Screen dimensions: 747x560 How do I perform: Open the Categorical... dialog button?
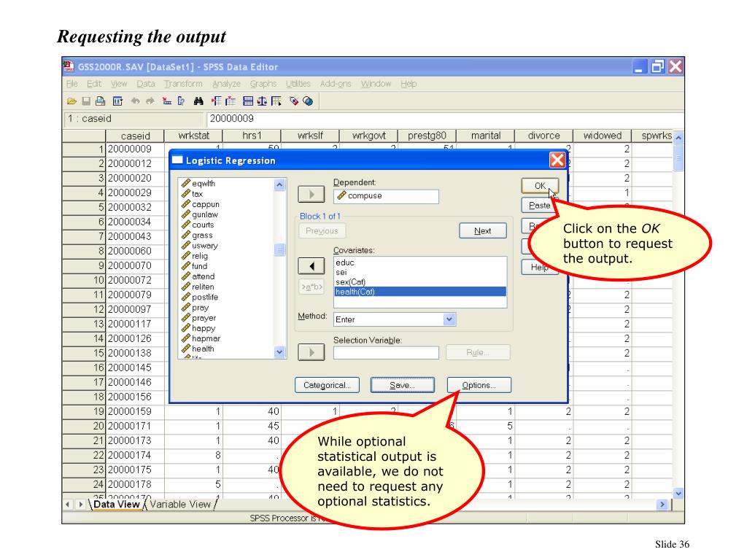click(327, 385)
